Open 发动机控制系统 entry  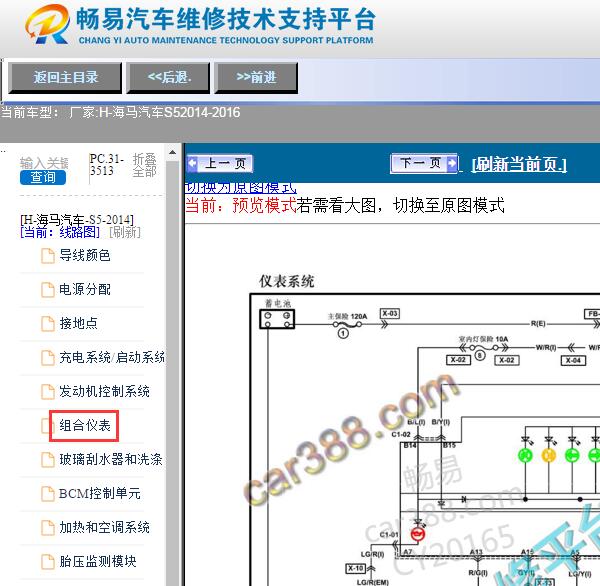coord(104,392)
